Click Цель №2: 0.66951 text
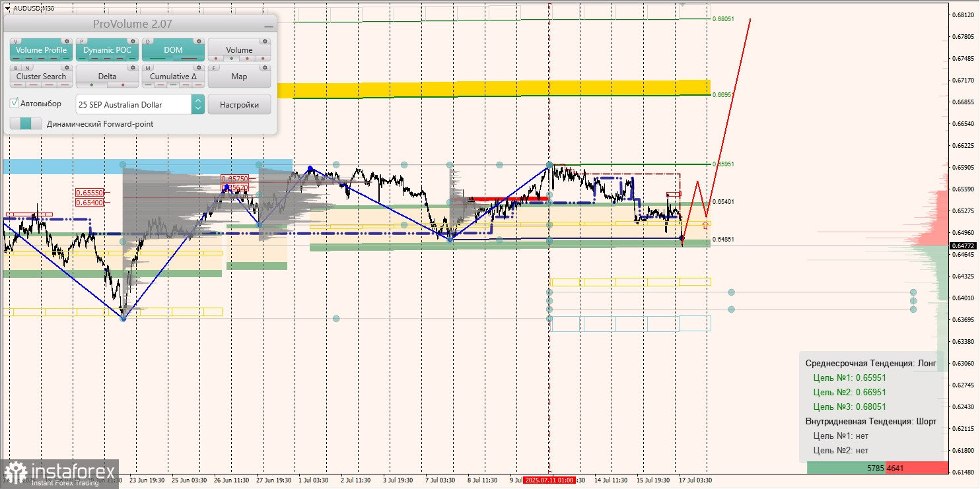 pyautogui.click(x=849, y=392)
